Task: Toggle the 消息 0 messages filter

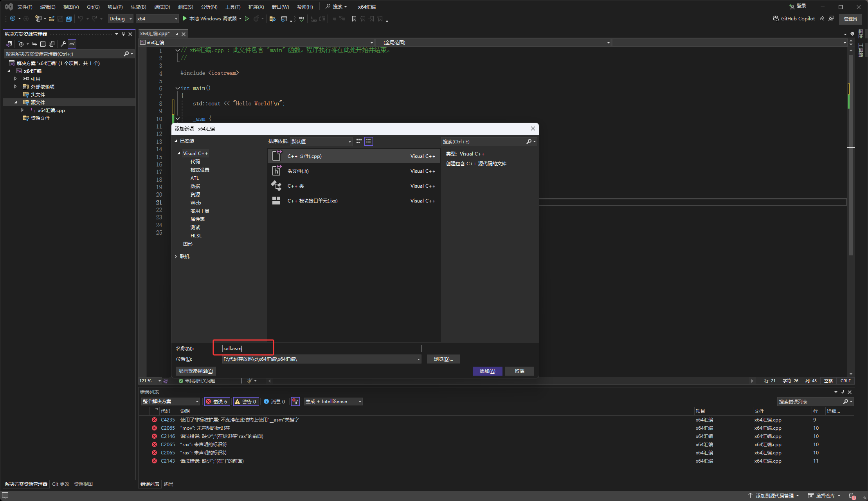Action: point(274,402)
